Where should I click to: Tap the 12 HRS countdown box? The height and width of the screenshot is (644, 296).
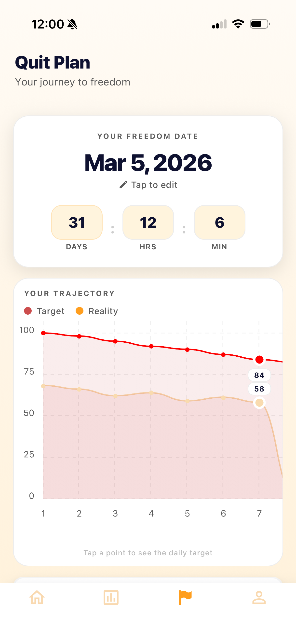click(x=148, y=223)
